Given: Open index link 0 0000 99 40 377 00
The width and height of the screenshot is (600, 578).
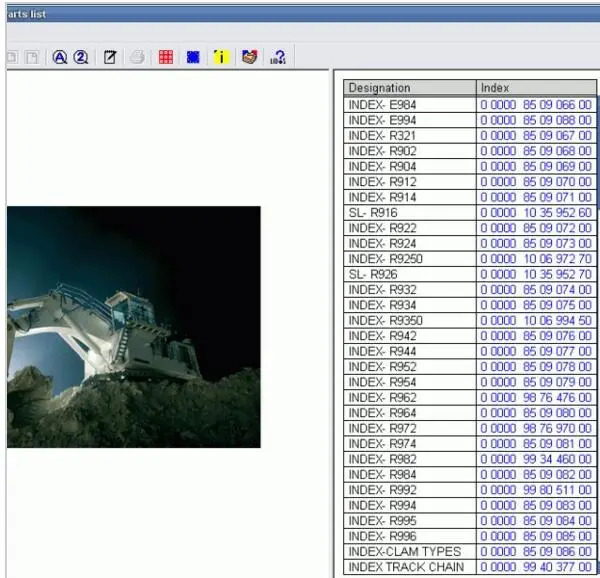Looking at the screenshot, I should point(536,567).
